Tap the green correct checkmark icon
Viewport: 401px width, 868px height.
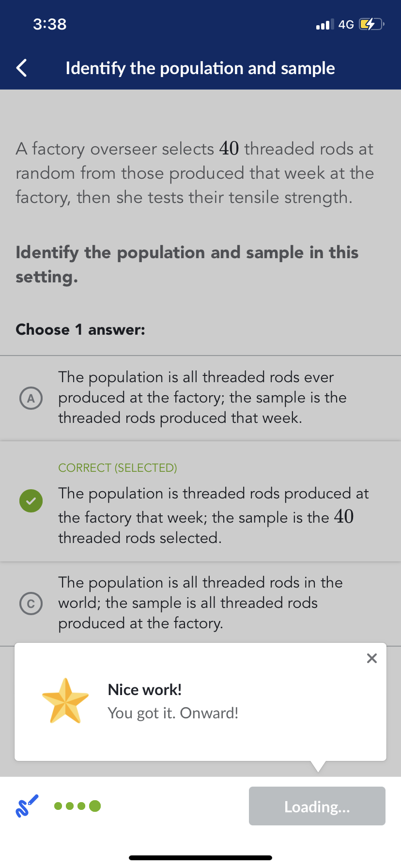coord(31,501)
